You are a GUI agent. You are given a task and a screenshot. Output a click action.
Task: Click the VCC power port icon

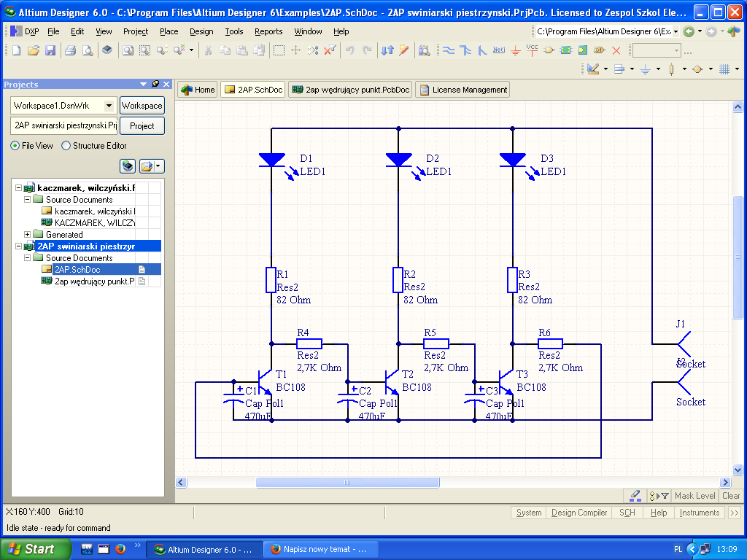coord(532,50)
